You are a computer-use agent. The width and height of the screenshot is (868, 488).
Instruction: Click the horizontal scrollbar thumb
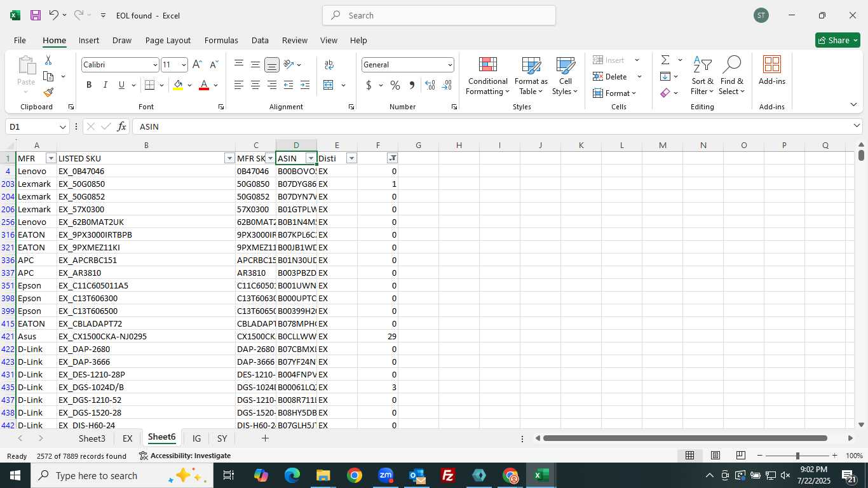click(685, 438)
